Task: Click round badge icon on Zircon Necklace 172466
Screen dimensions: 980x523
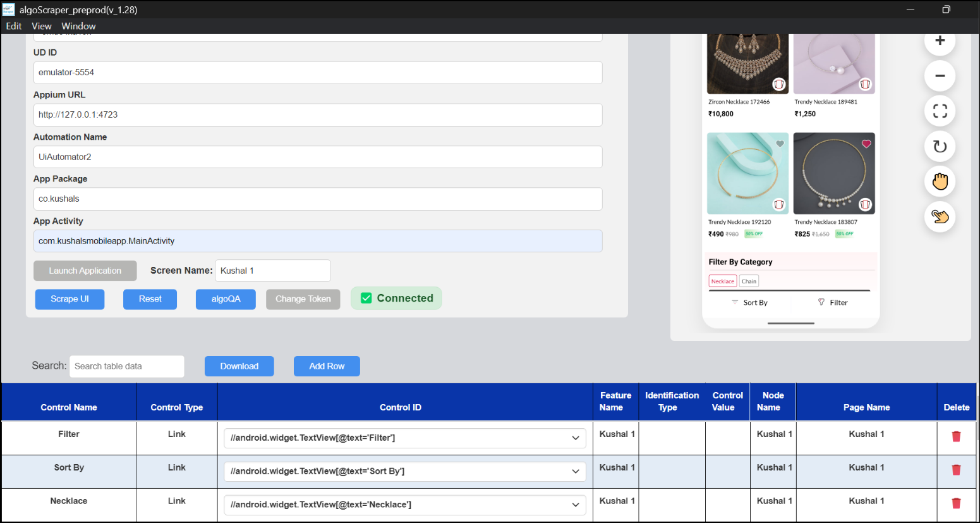Action: [x=779, y=84]
